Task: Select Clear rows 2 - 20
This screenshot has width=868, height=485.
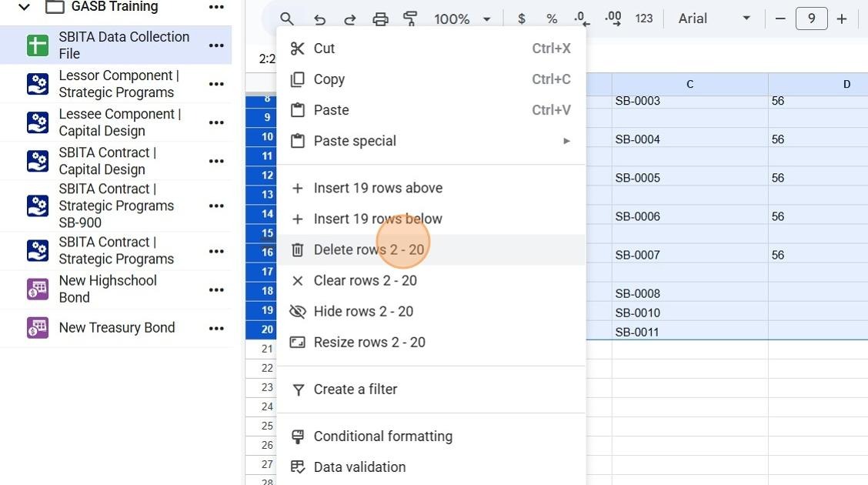Action: coord(431,281)
